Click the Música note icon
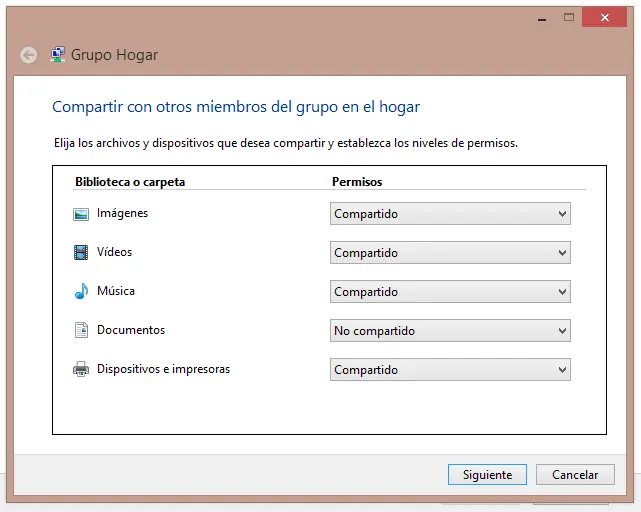This screenshot has height=512, width=641. coord(81,291)
